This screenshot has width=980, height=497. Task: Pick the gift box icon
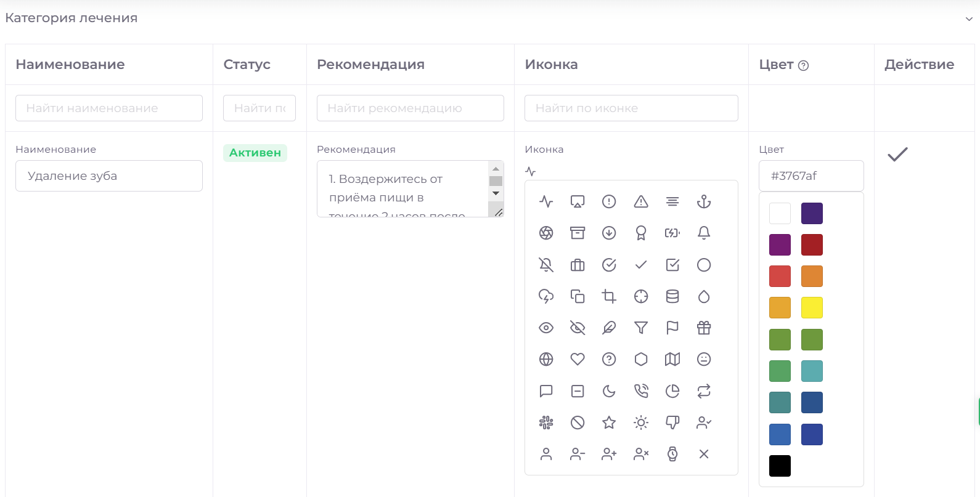point(704,328)
